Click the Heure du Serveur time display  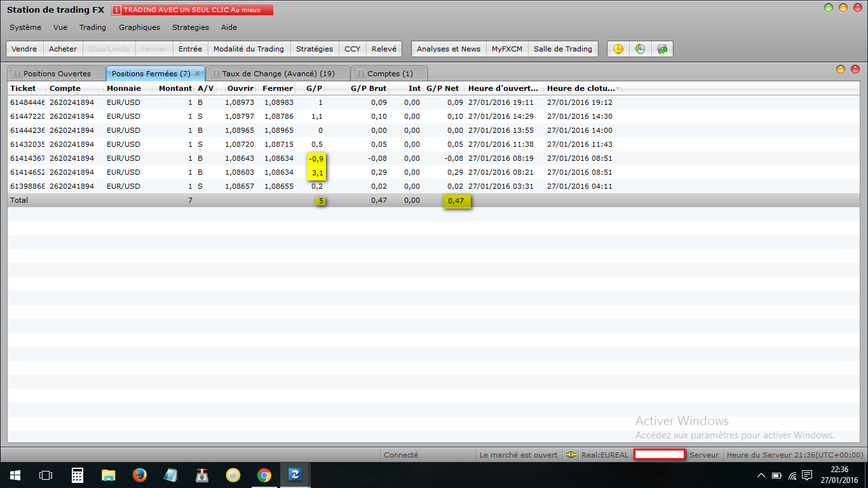795,455
